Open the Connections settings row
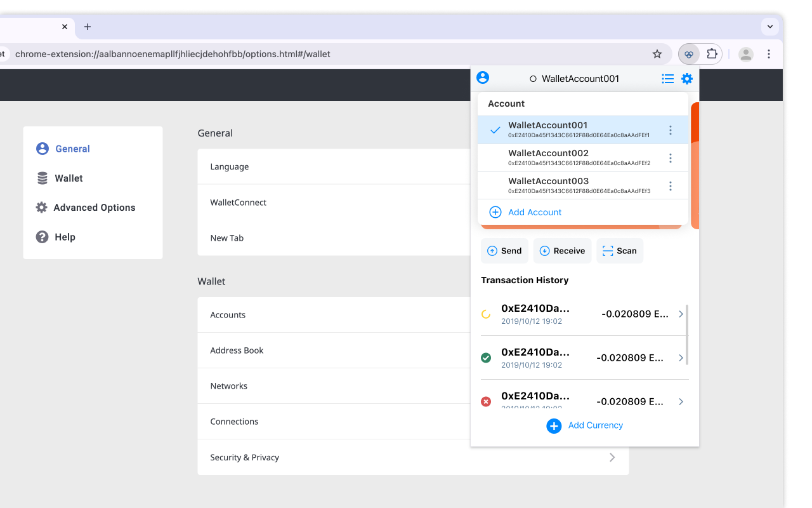 [x=334, y=422]
